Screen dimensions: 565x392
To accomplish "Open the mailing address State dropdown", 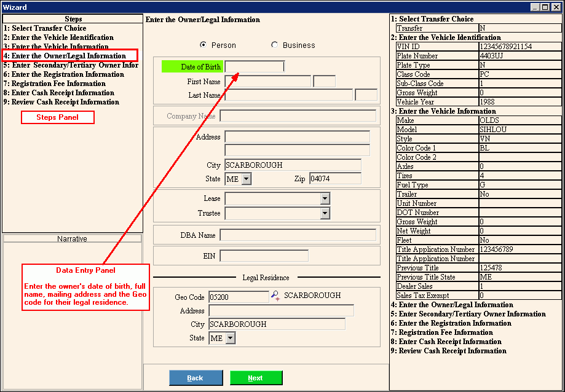I will pyautogui.click(x=247, y=179).
